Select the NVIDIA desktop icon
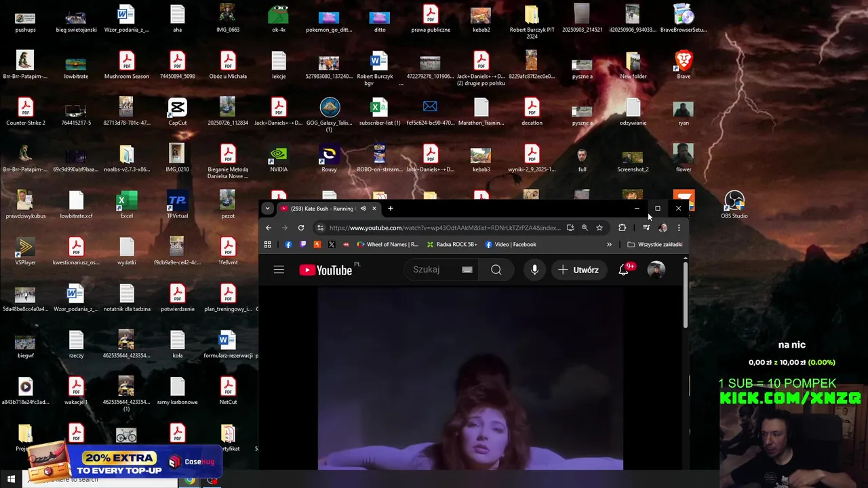This screenshot has height=488, width=868. 279,159
